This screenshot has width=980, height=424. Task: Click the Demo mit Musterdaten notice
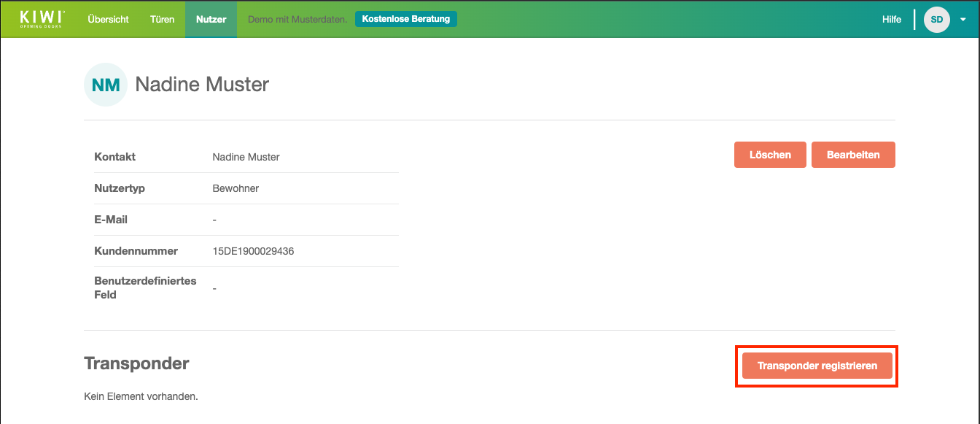297,20
